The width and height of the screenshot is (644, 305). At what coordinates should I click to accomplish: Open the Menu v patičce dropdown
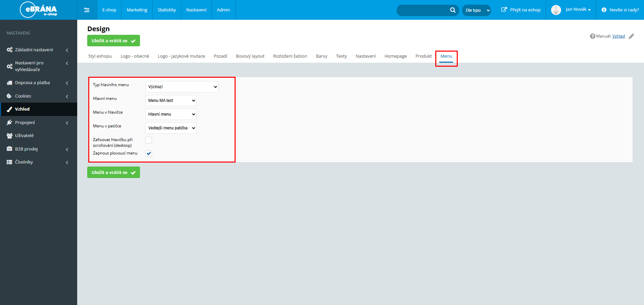coord(171,128)
